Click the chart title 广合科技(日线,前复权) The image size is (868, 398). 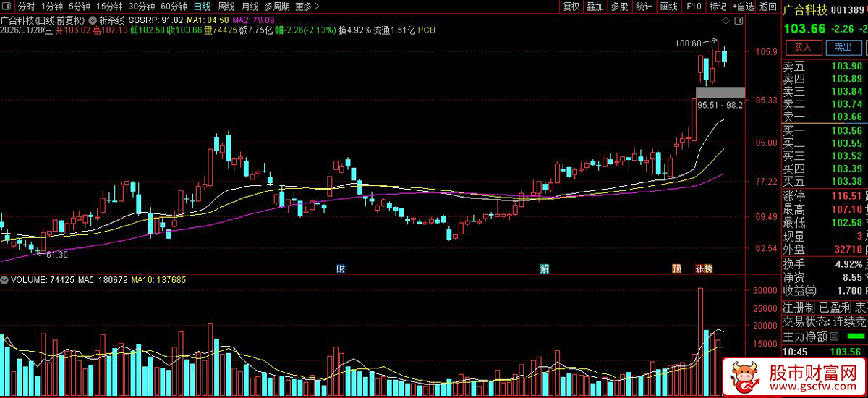pos(43,20)
